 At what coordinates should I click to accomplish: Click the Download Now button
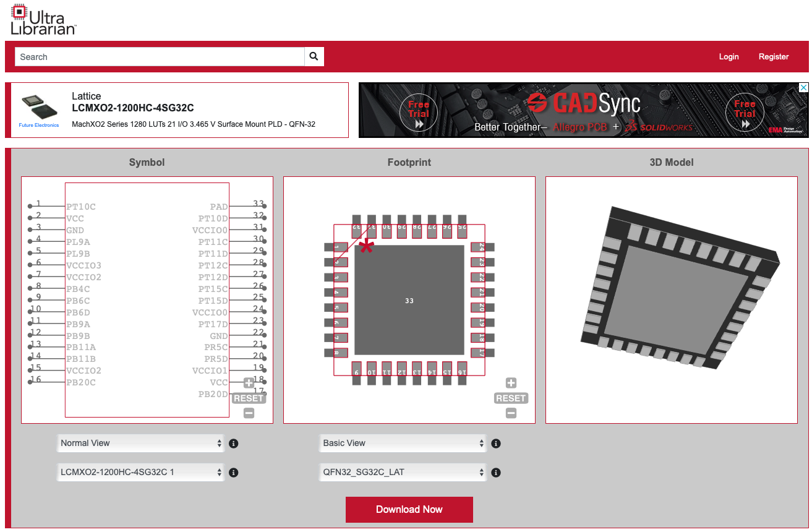[409, 510]
